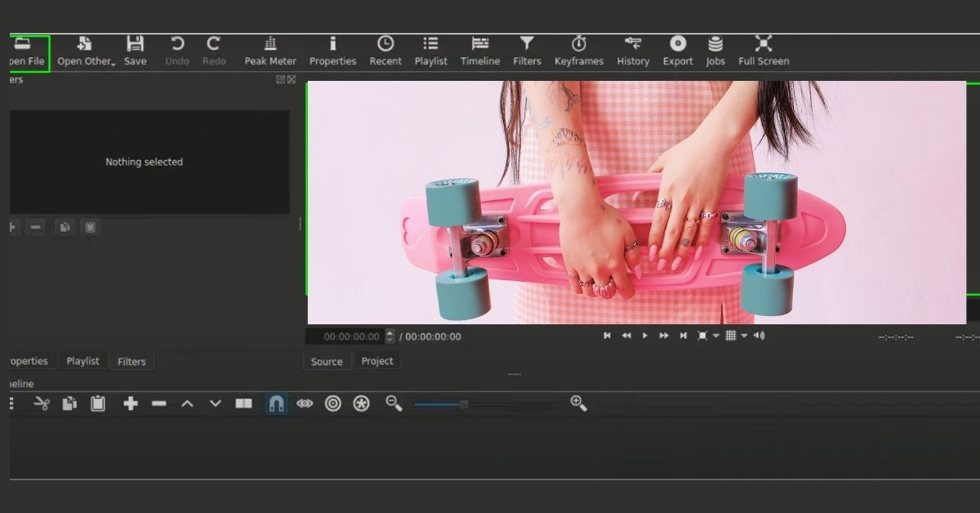Zoom the timeline in

point(578,403)
